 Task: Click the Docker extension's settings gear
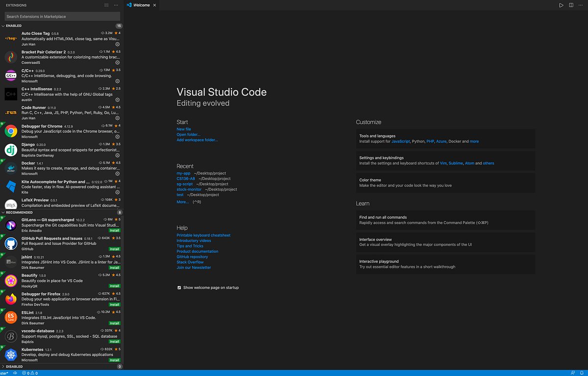tap(117, 174)
